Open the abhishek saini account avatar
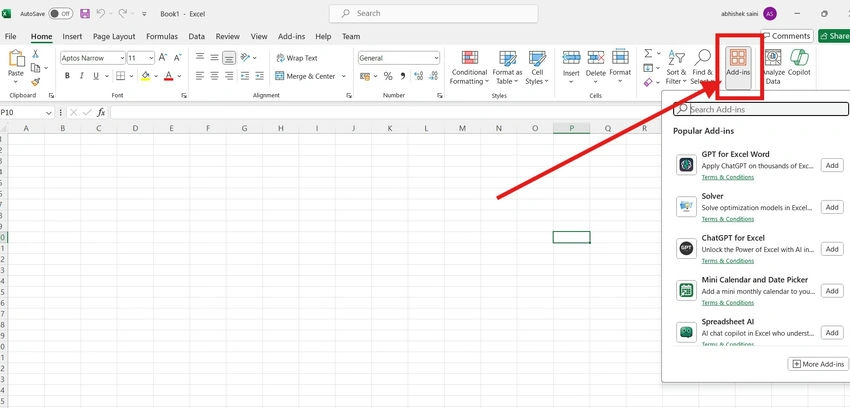 pyautogui.click(x=770, y=14)
